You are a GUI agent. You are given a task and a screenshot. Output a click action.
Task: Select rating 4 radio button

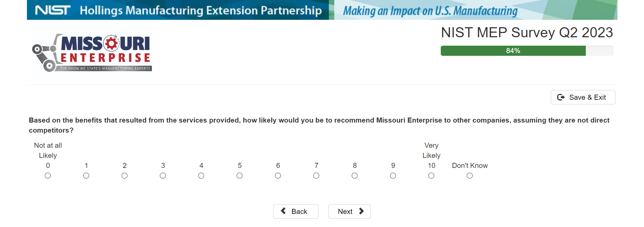coord(201,176)
